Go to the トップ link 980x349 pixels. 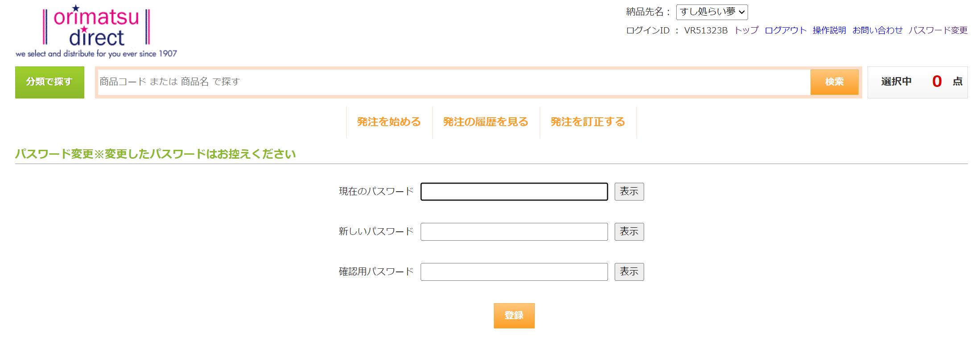pyautogui.click(x=746, y=30)
